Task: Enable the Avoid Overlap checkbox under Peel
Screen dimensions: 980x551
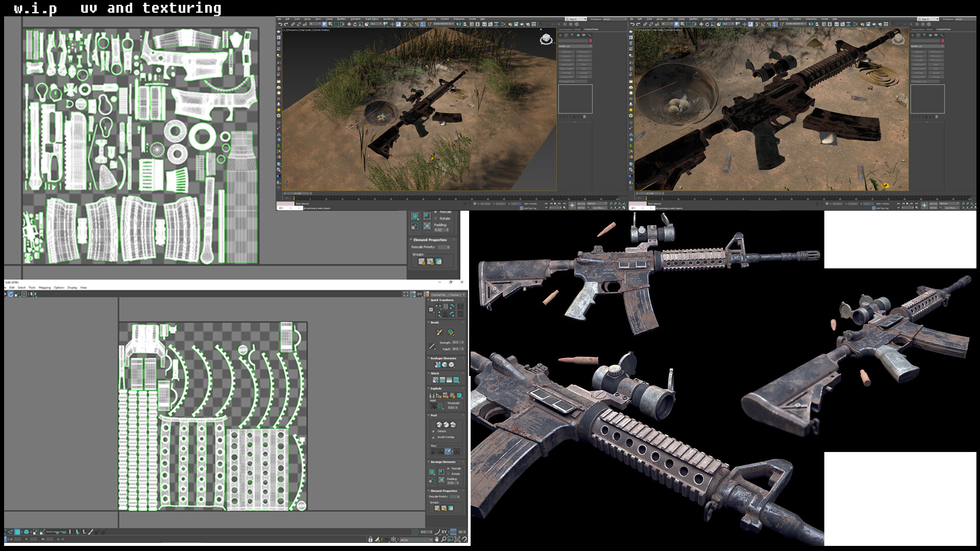Action: tap(433, 437)
